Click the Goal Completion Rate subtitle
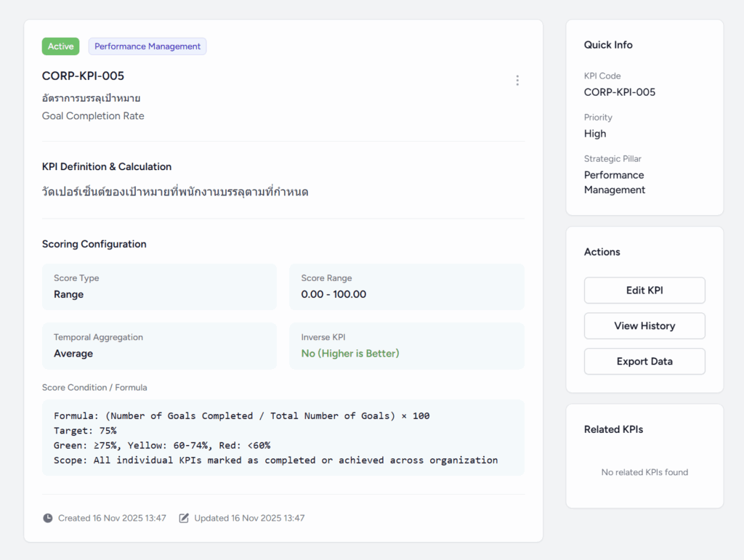 click(x=93, y=116)
